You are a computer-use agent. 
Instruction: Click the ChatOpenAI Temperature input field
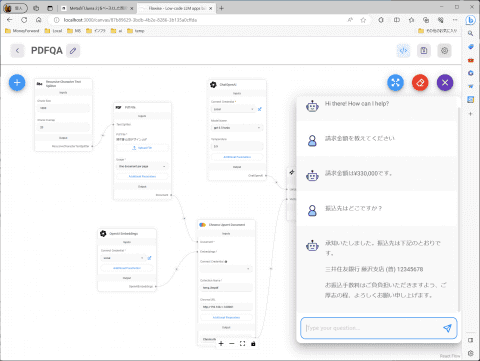tap(237, 146)
